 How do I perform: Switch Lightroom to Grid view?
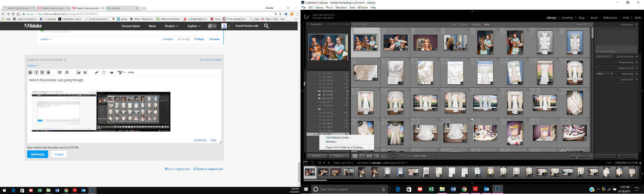pyautogui.click(x=355, y=156)
